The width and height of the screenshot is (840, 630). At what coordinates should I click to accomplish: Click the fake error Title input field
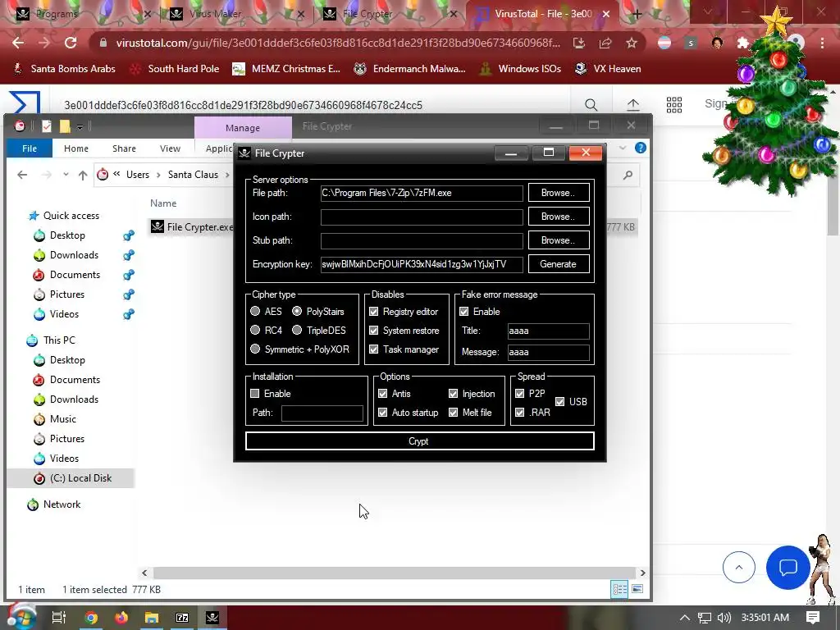point(548,331)
